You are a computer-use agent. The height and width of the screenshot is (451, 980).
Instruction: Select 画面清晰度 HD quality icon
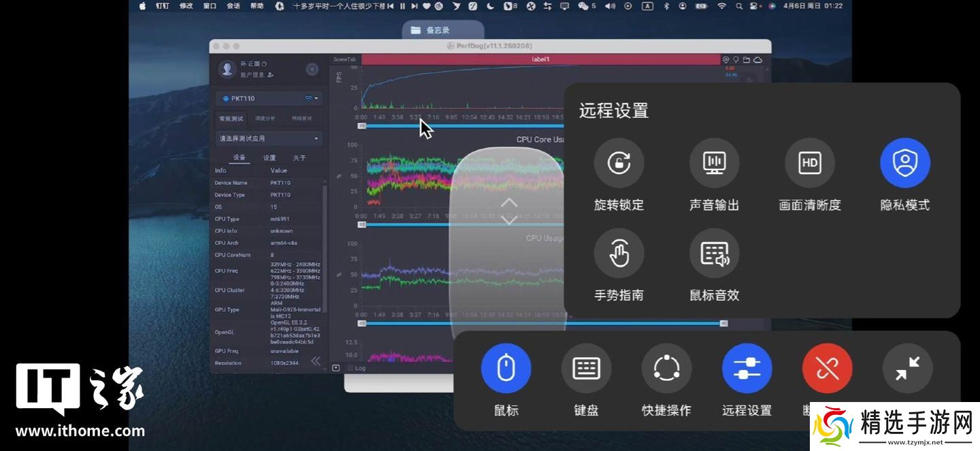click(x=809, y=163)
